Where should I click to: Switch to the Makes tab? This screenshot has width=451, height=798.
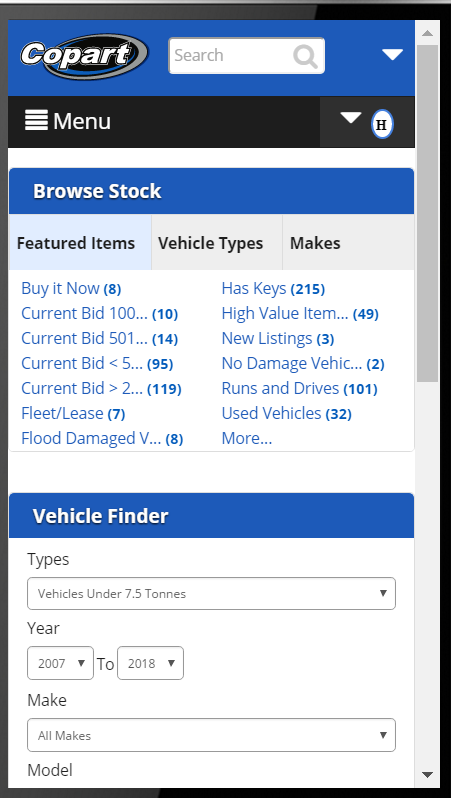tap(348, 243)
